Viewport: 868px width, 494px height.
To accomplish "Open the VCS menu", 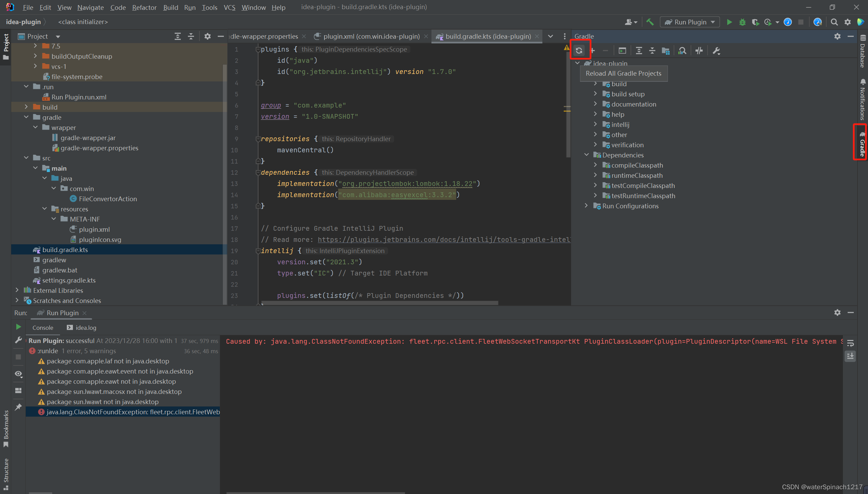I will click(230, 7).
